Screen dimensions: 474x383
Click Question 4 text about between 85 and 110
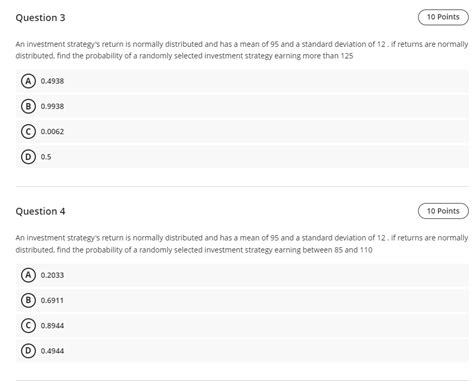tap(242, 244)
